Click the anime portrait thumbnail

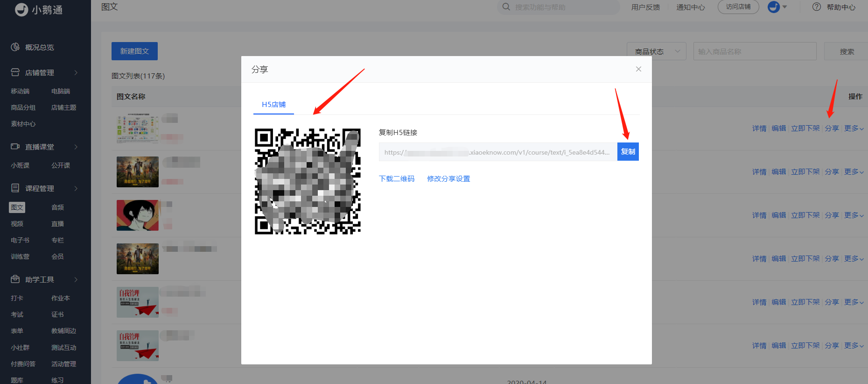point(138,215)
